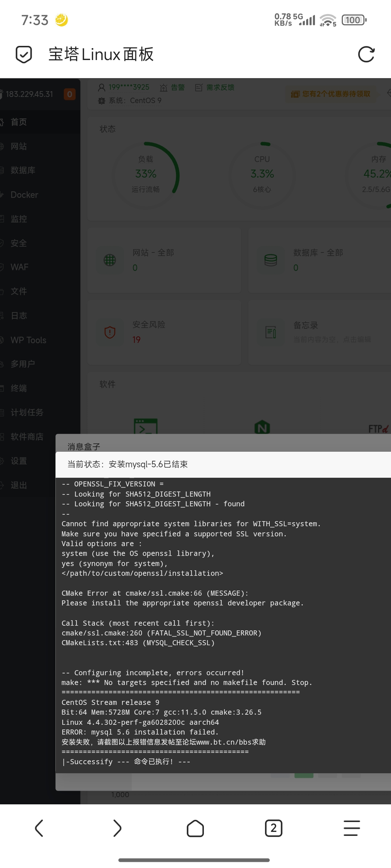391x868 pixels.
Task: Tap the battery 100 indicator
Action: (x=354, y=20)
